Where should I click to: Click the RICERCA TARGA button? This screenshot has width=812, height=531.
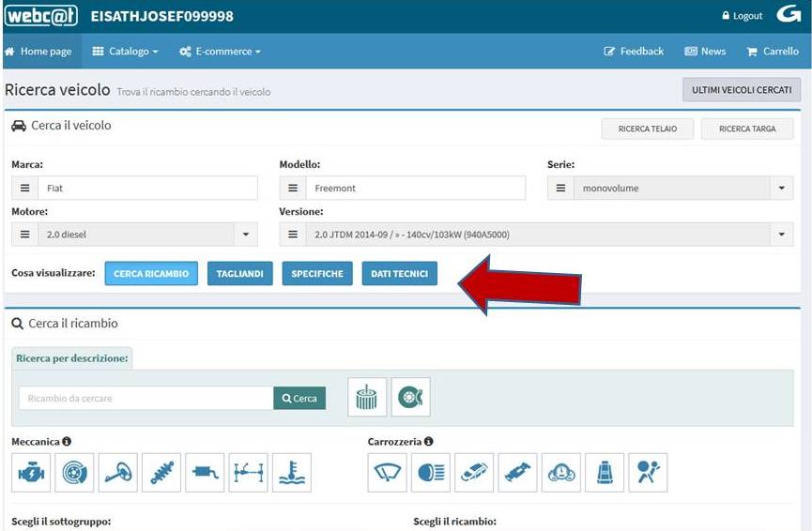747,129
